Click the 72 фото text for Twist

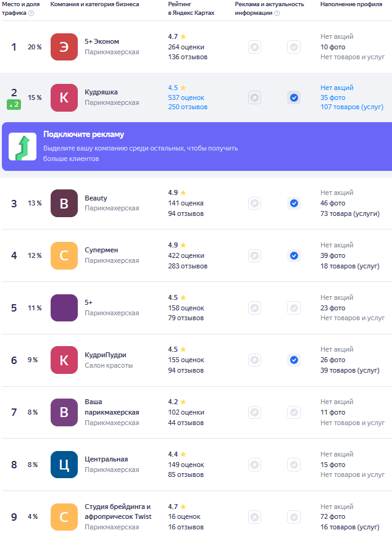click(333, 517)
